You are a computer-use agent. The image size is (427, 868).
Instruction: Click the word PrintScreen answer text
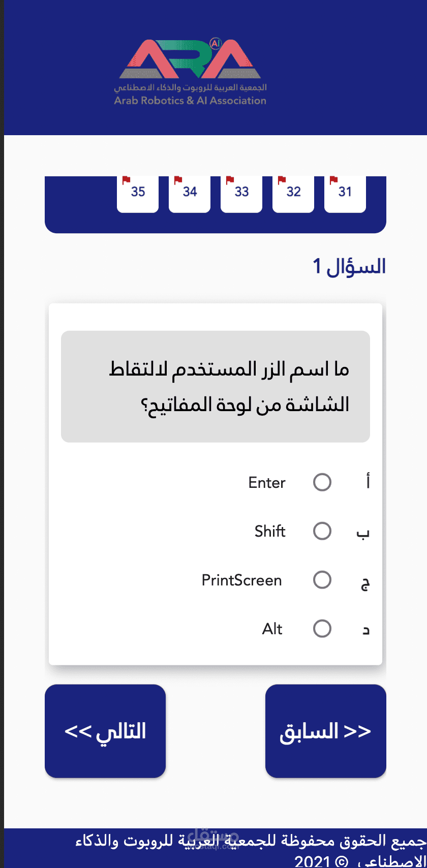click(x=241, y=580)
